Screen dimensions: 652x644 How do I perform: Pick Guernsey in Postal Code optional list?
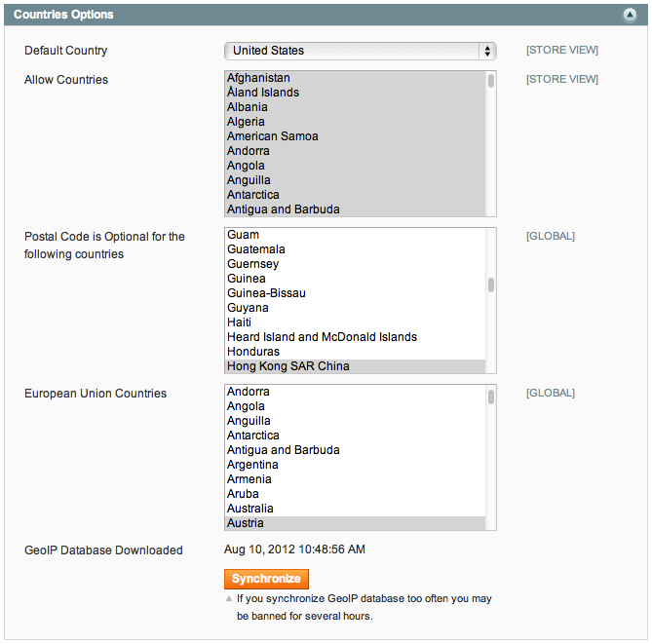click(252, 264)
